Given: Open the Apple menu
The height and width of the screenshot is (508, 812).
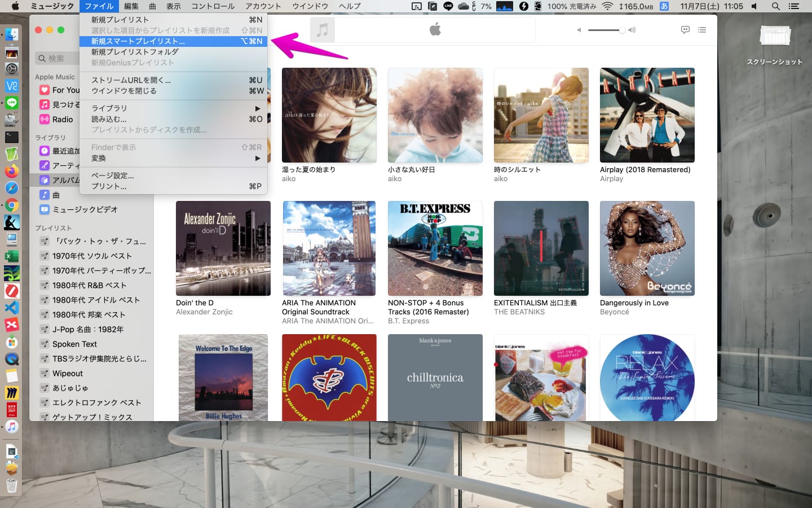Looking at the screenshot, I should [x=16, y=6].
